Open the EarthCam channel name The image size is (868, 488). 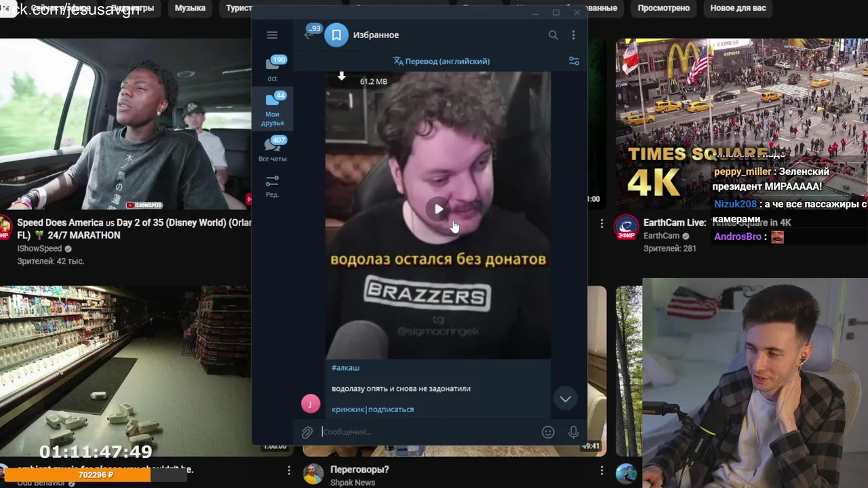(x=661, y=236)
